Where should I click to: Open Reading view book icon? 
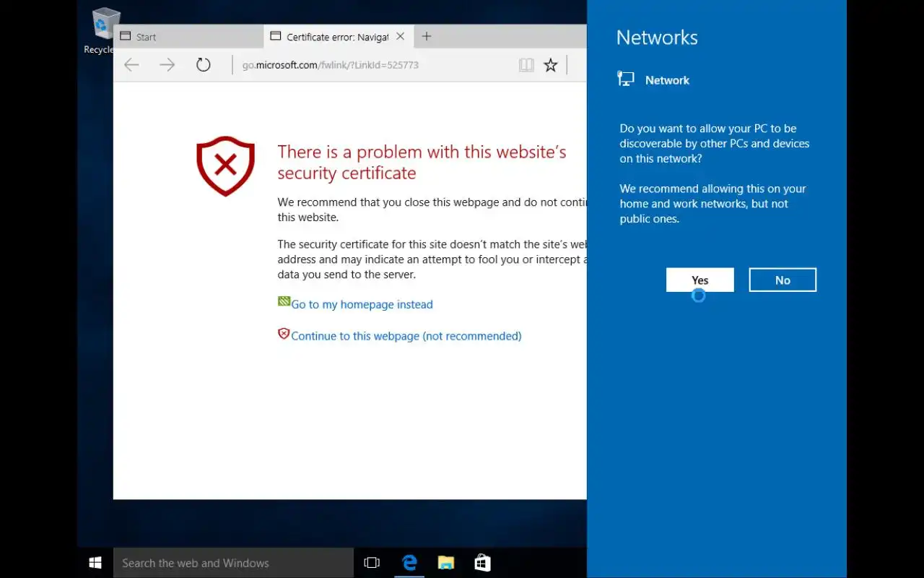coord(526,65)
